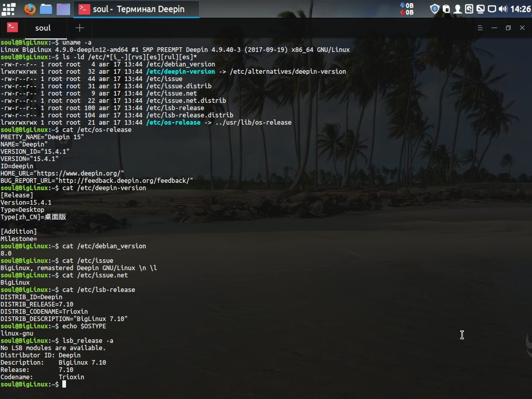
Task: Click the 14:26 panel clock
Action: tap(521, 9)
